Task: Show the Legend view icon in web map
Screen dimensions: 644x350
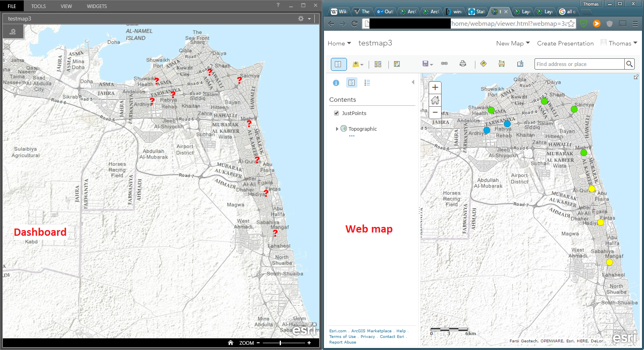Action: pyautogui.click(x=367, y=82)
